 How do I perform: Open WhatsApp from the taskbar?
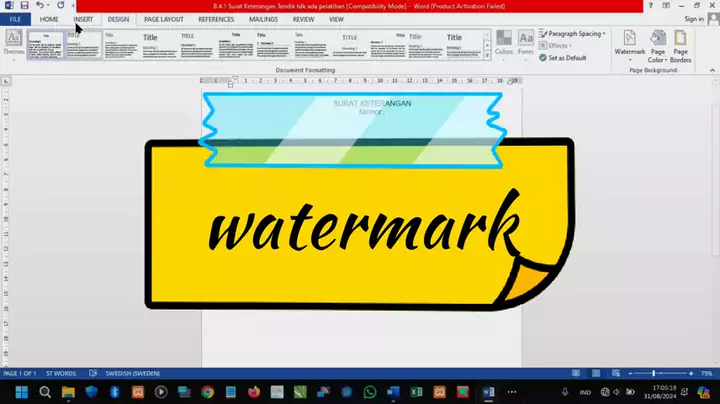(371, 391)
